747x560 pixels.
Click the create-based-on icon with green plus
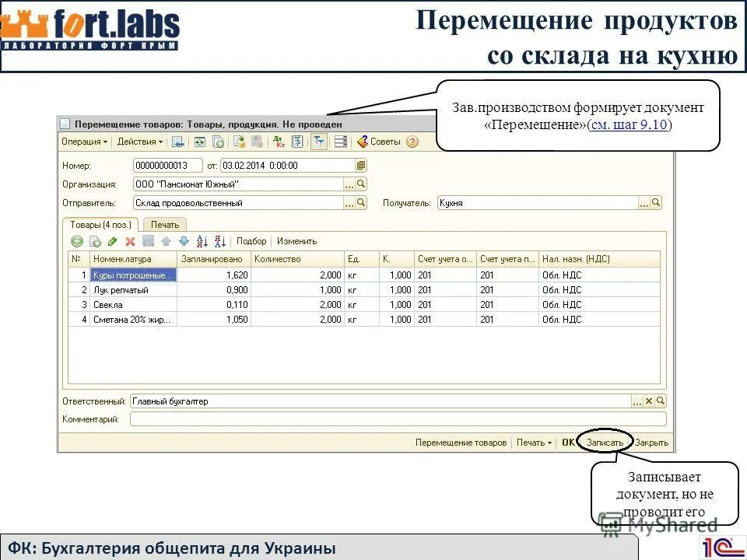click(218, 142)
